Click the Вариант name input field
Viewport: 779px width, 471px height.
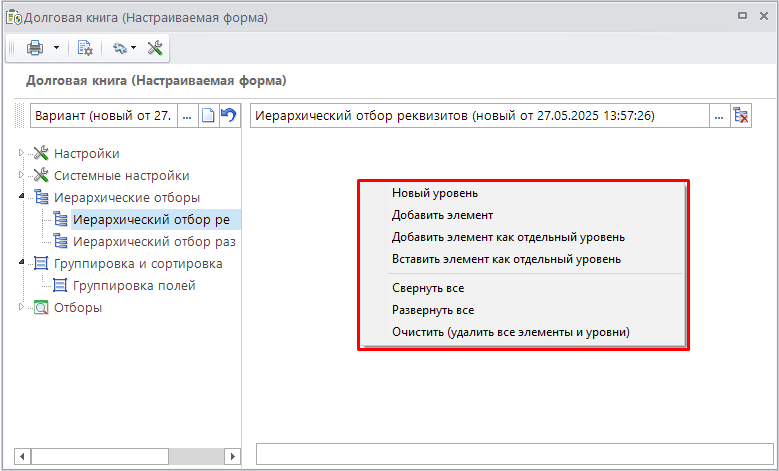[x=102, y=116]
